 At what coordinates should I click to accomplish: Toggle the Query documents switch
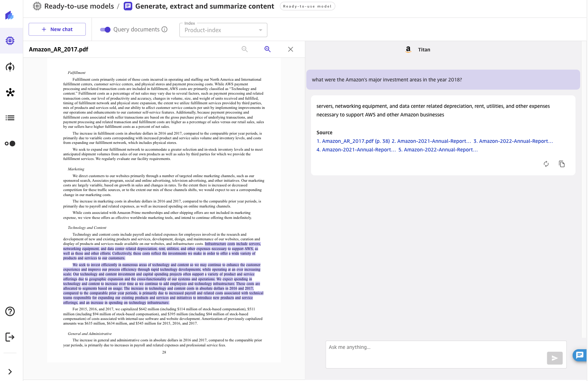[105, 30]
